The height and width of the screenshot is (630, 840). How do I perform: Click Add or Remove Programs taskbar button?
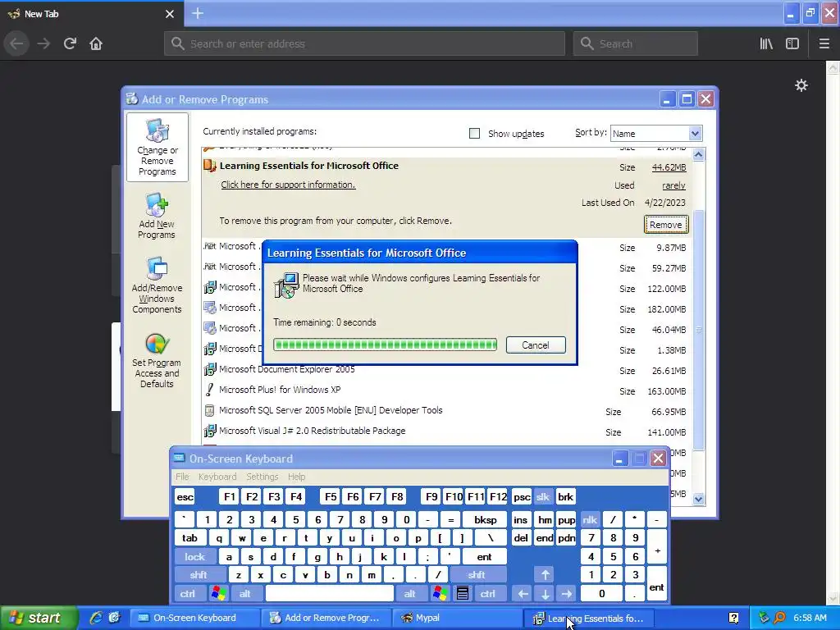326,618
